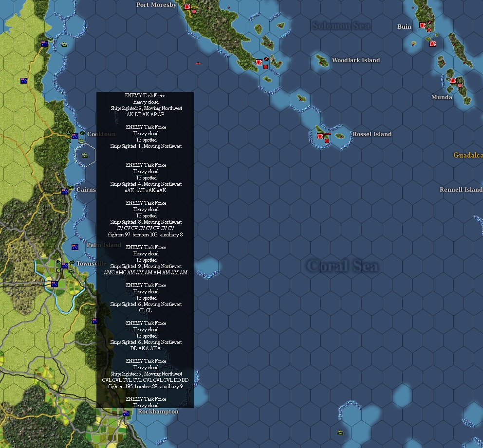Click the CVL carrier list ending 'DD DD'
This screenshot has width=483, height=448.
146,380
